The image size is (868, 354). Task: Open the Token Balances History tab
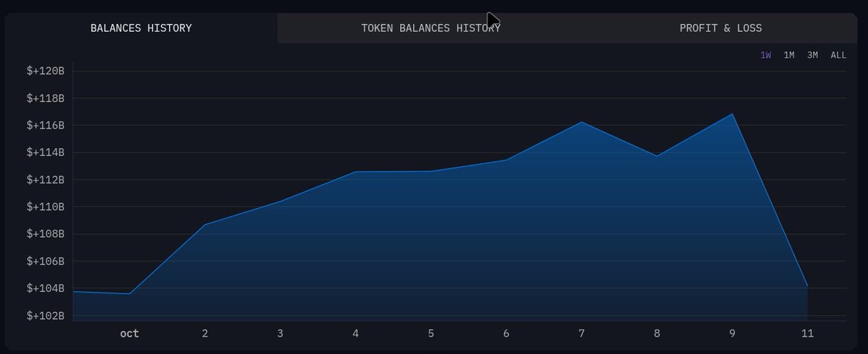[430, 28]
